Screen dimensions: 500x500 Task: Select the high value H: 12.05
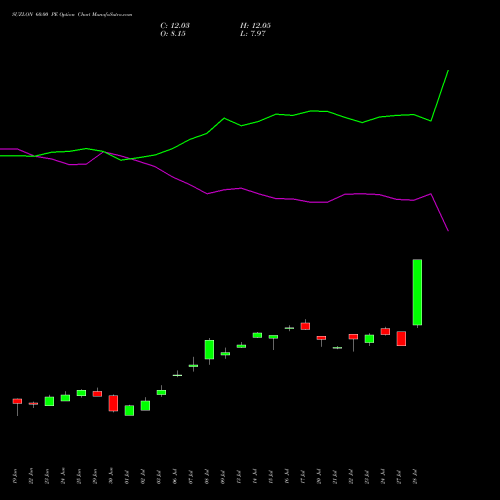coord(255,26)
